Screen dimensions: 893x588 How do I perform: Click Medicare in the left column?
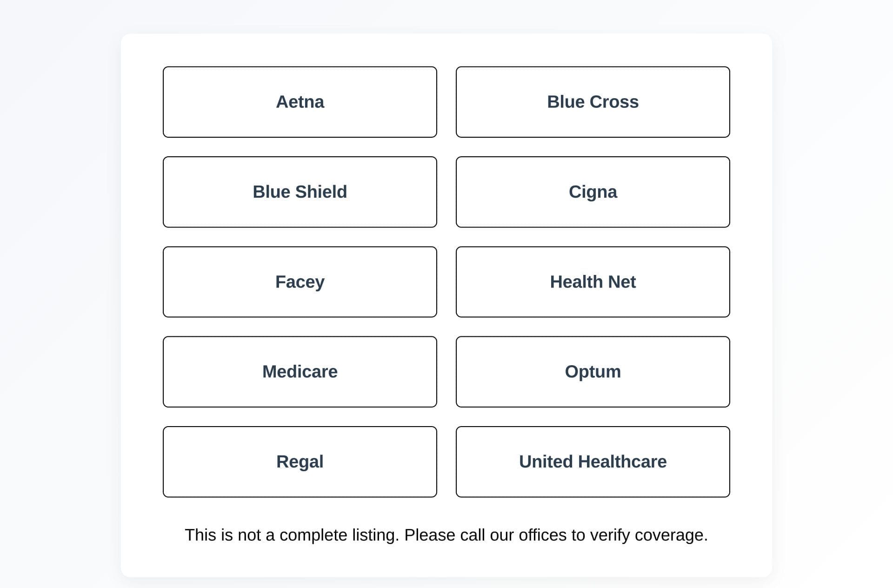pyautogui.click(x=300, y=372)
